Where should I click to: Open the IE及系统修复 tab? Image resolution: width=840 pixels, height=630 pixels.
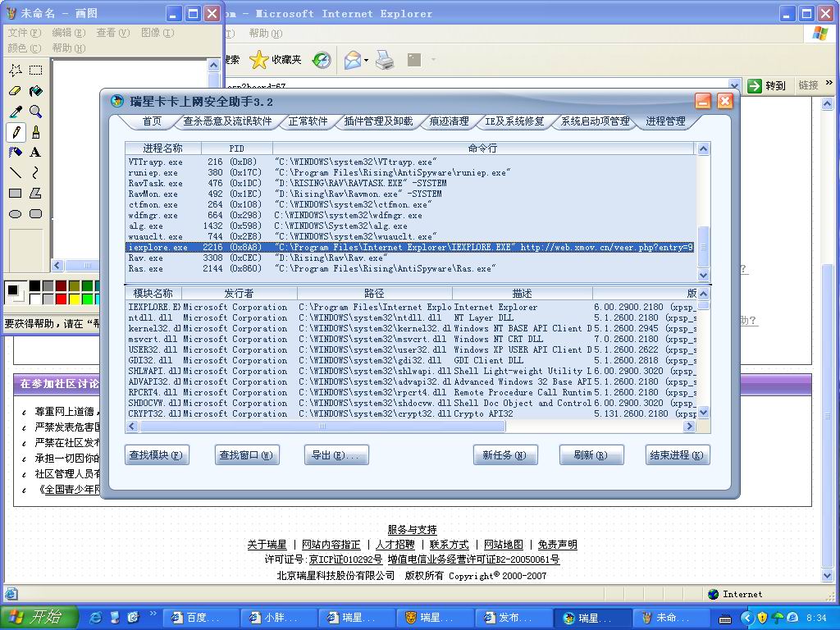(514, 121)
